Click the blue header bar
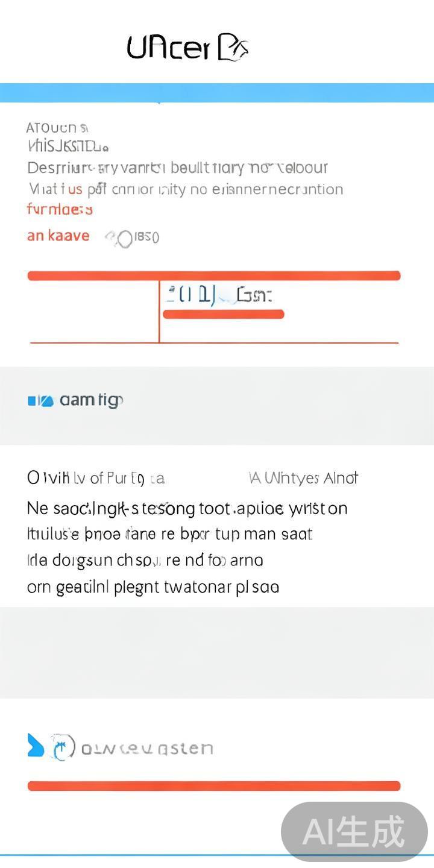This screenshot has width=434, height=868. click(x=217, y=93)
